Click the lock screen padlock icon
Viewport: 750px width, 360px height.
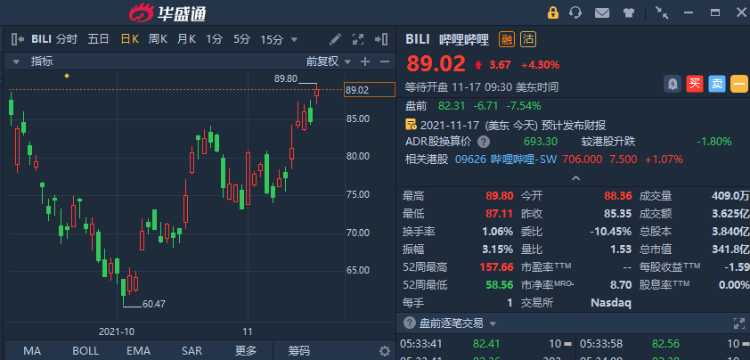point(553,12)
